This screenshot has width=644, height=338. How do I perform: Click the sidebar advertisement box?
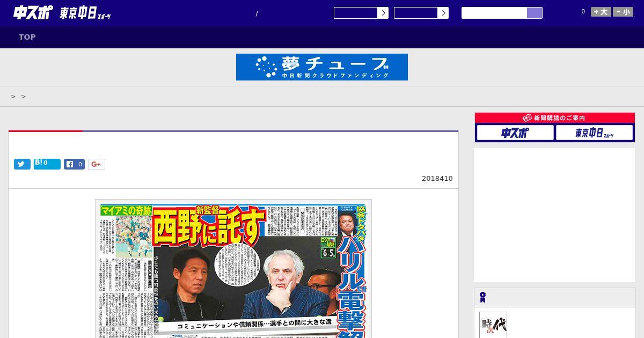pyautogui.click(x=554, y=215)
